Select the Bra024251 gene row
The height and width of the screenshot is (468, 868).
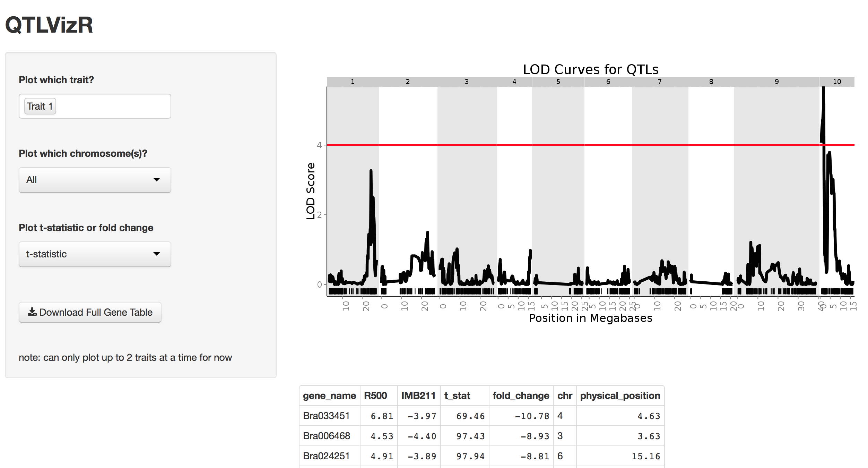point(326,456)
